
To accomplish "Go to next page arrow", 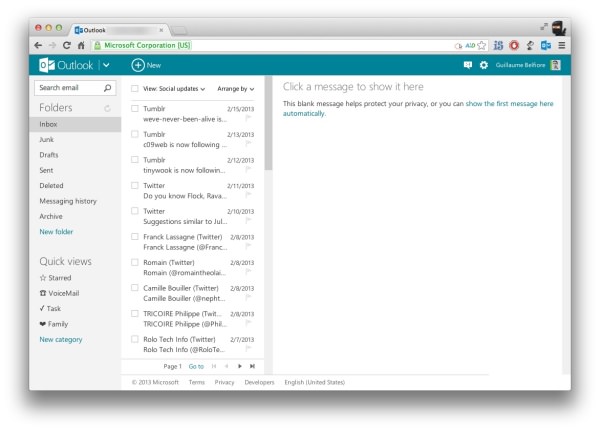I will pyautogui.click(x=240, y=366).
